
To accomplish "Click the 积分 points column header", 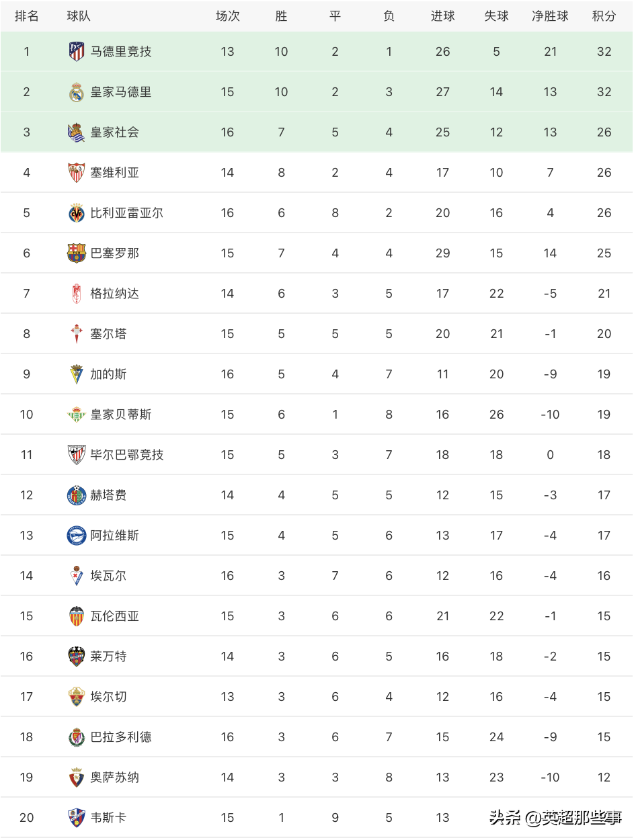I will click(604, 16).
